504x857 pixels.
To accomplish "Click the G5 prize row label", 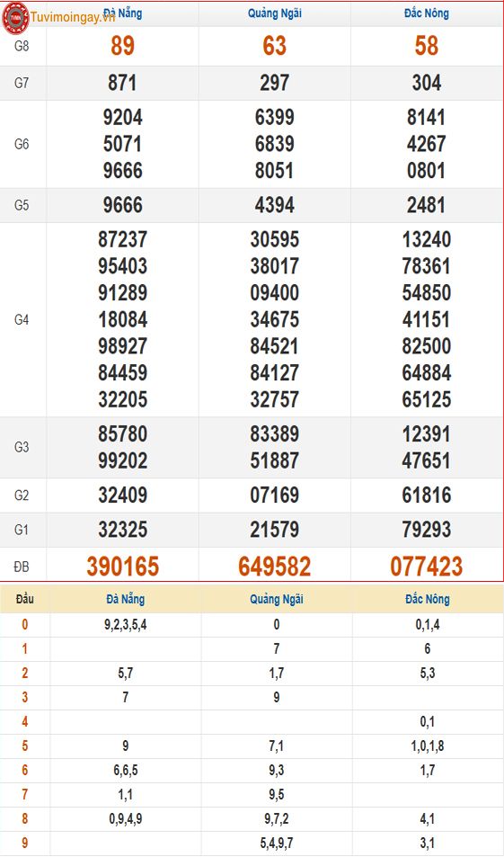I will click(22, 206).
